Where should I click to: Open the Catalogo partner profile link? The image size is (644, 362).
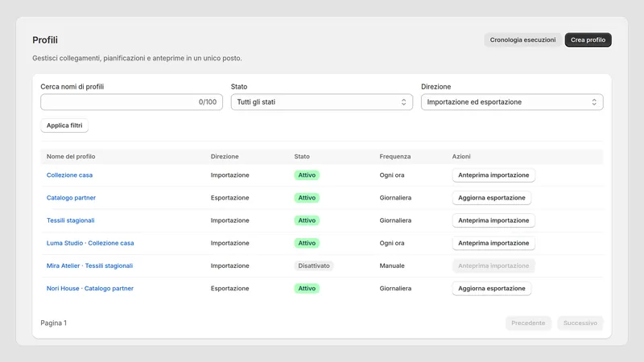pos(71,197)
